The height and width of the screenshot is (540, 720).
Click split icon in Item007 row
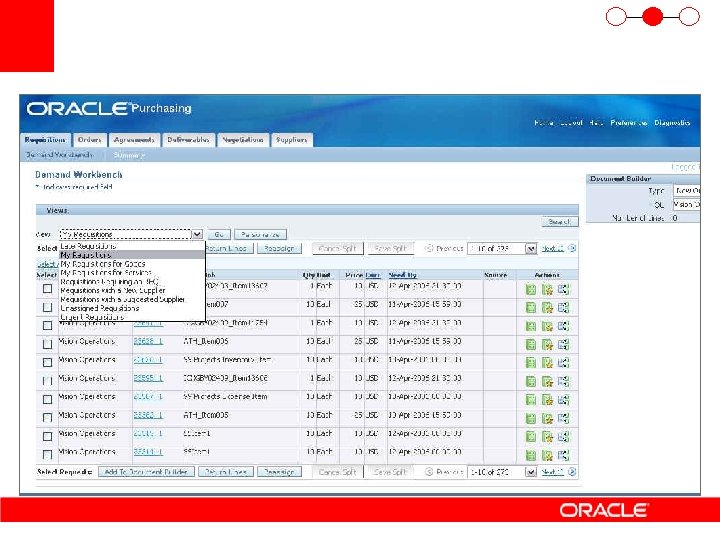click(x=563, y=308)
